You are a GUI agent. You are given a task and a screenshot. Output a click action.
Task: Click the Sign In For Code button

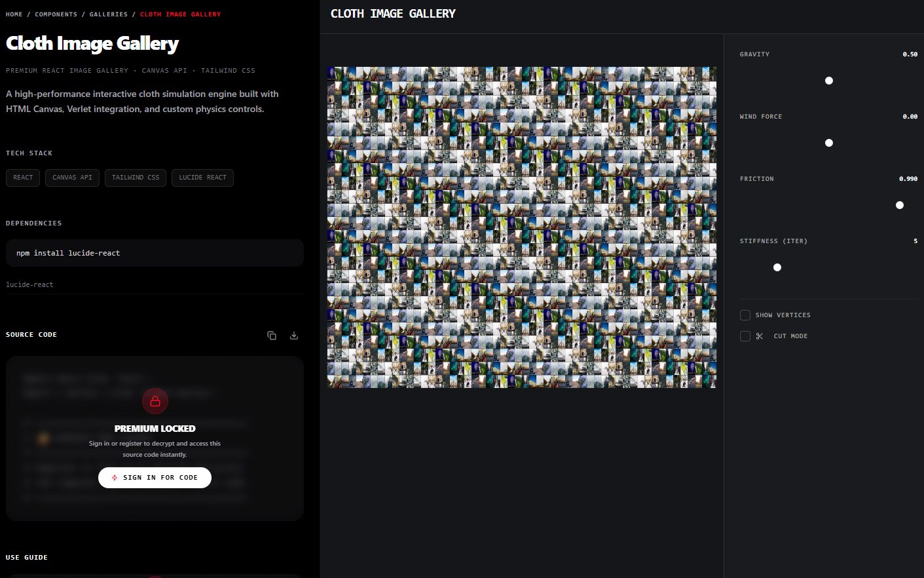[155, 478]
